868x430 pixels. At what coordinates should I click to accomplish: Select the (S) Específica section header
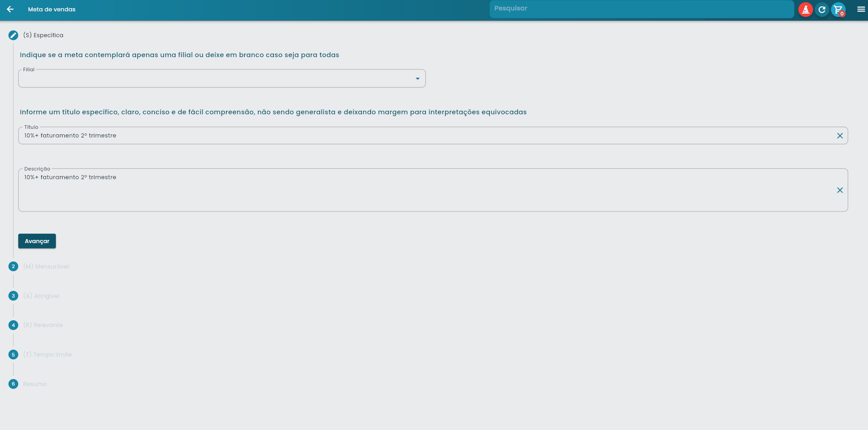pyautogui.click(x=43, y=35)
